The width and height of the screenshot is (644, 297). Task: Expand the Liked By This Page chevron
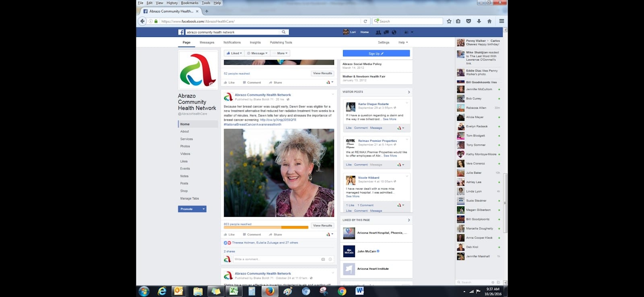(409, 220)
